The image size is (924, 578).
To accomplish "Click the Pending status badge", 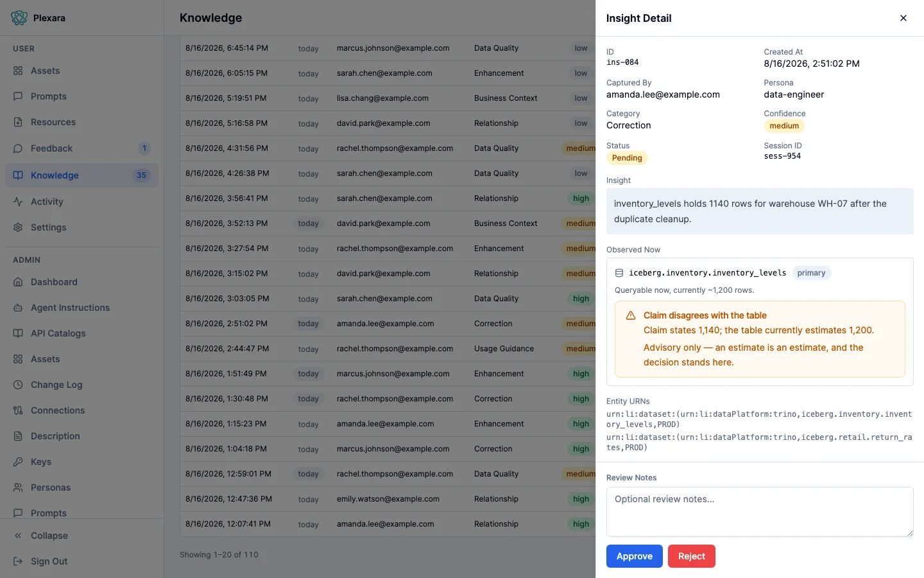I will (627, 158).
